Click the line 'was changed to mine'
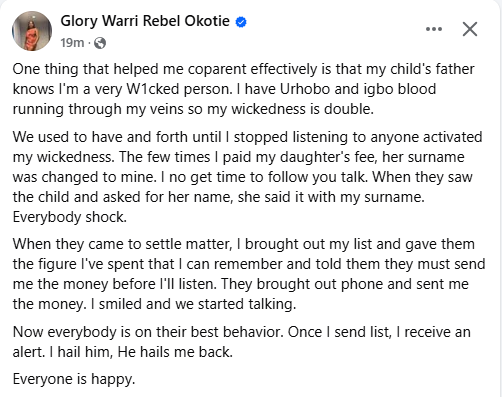Viewport: 502px width, 397px height. 243,177
